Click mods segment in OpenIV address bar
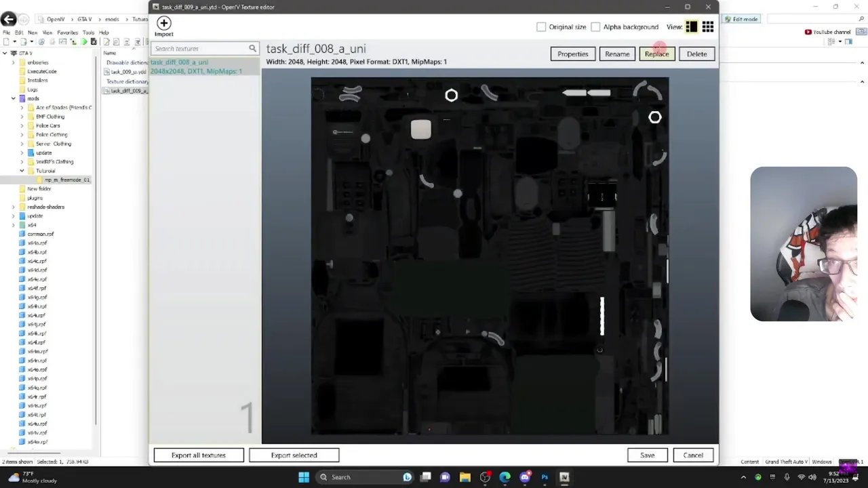The width and height of the screenshot is (868, 488). [112, 19]
